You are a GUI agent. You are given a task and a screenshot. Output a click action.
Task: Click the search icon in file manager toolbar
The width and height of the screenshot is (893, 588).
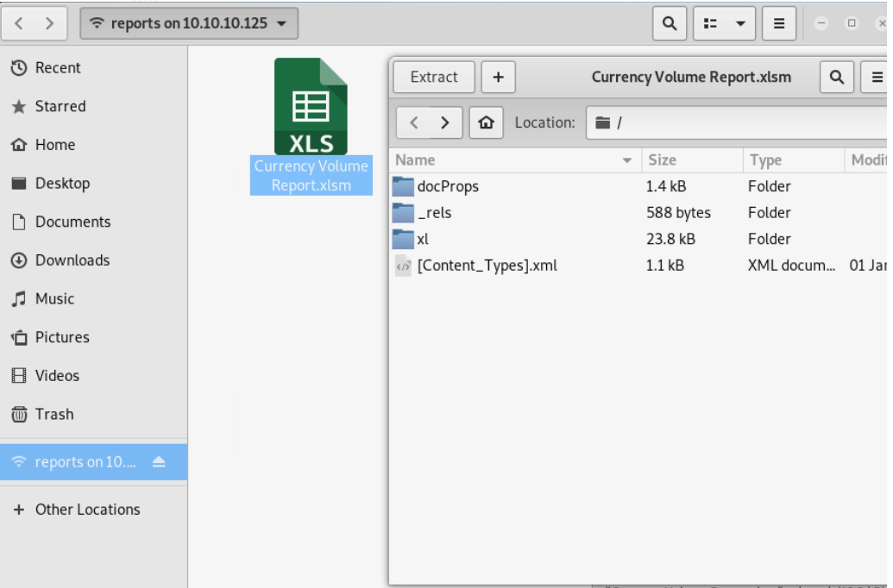(670, 24)
